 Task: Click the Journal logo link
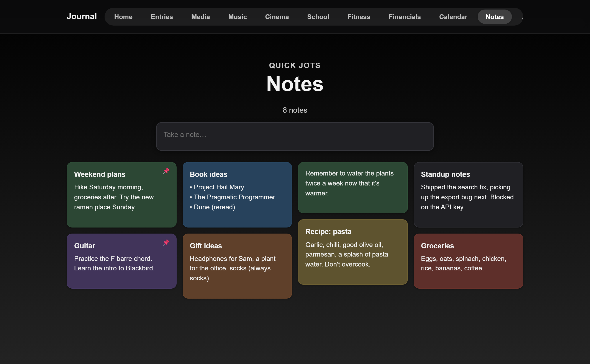click(82, 16)
